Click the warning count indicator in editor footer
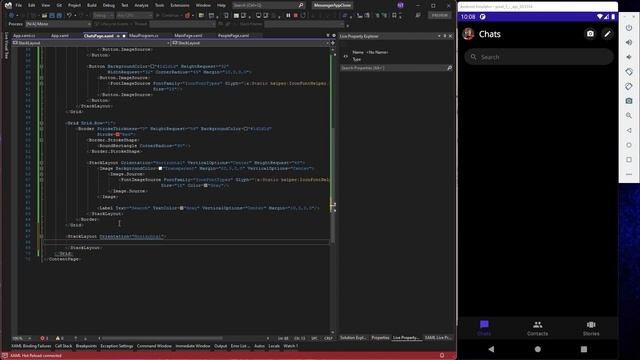Screen dimensions: 640x360 click(x=60, y=338)
